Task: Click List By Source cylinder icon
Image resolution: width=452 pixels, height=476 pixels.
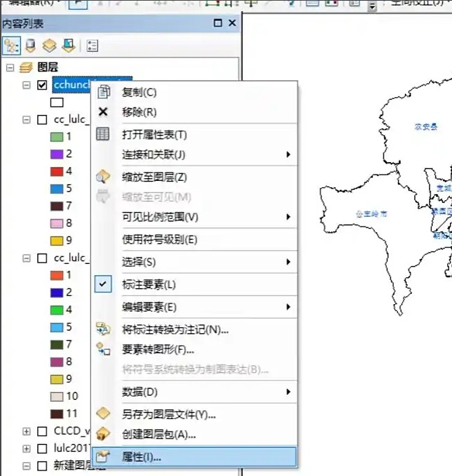Action: click(30, 46)
